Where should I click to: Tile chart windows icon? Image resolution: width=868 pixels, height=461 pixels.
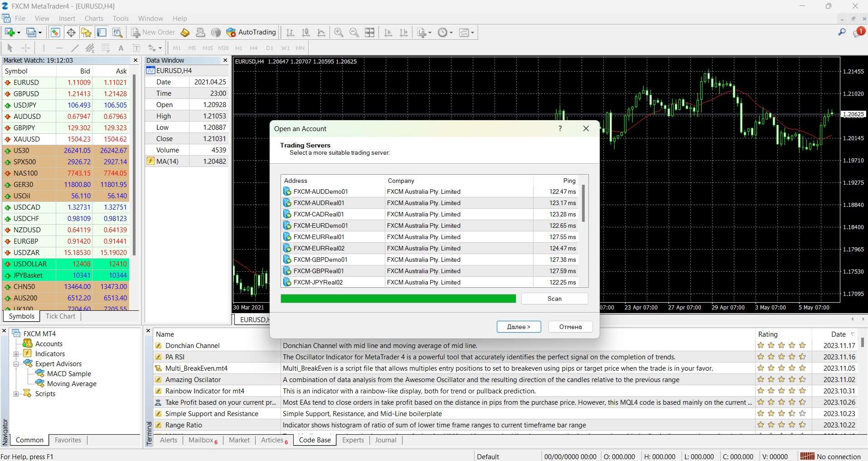coord(370,32)
